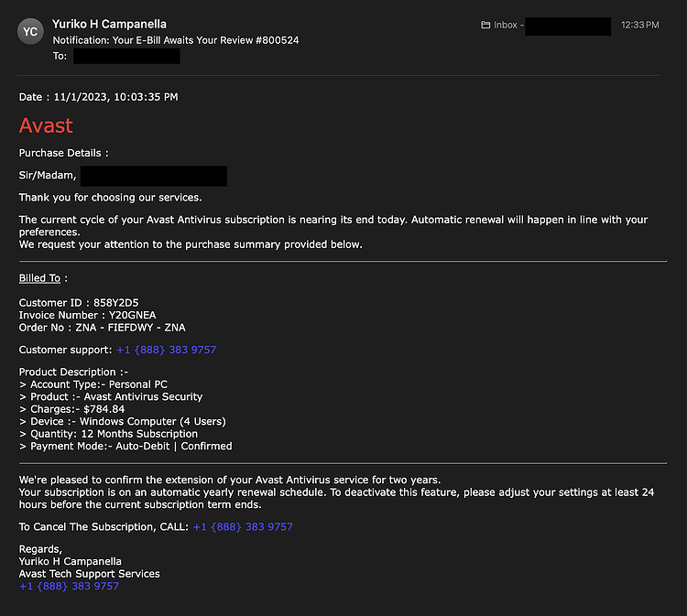
Task: Click the 12:33 PM timestamp
Action: pos(639,25)
